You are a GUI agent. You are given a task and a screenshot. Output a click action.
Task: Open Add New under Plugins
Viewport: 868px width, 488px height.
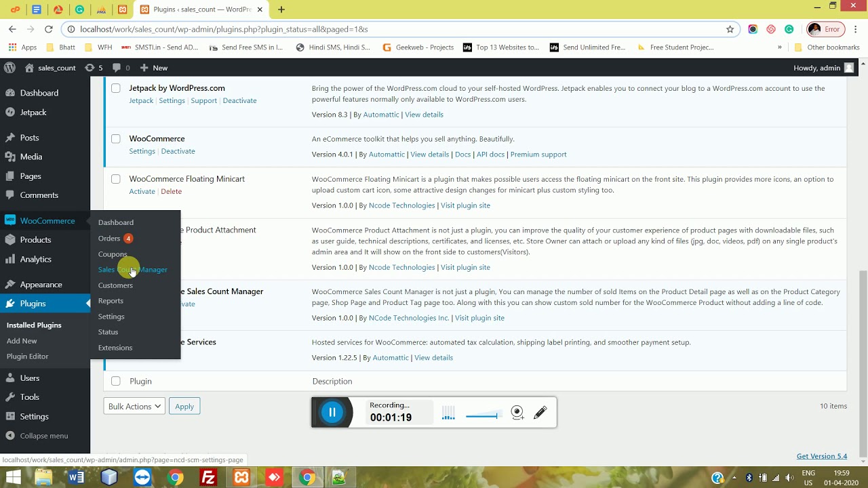[x=22, y=341]
